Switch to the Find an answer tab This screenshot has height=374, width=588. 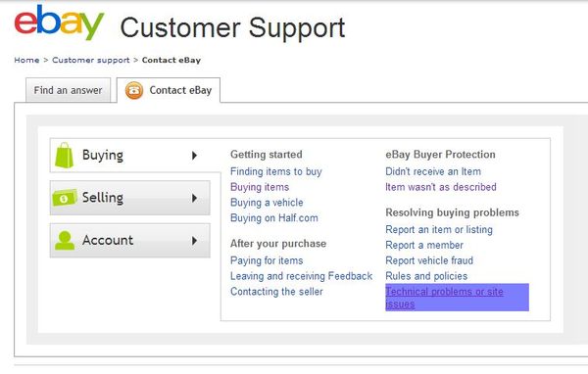69,90
